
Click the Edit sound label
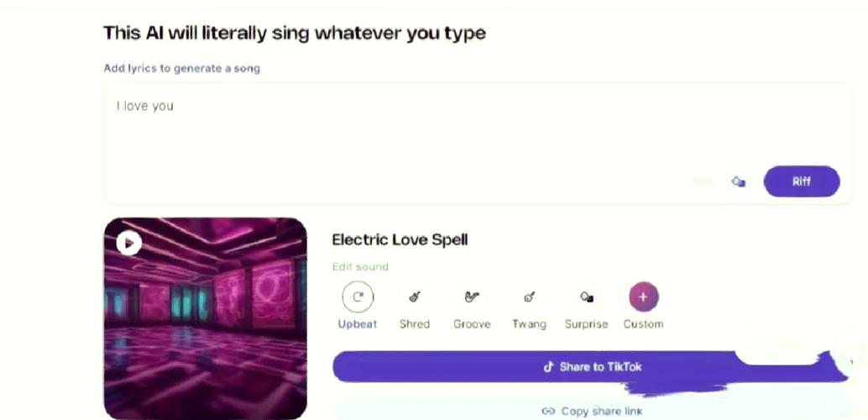[360, 267]
